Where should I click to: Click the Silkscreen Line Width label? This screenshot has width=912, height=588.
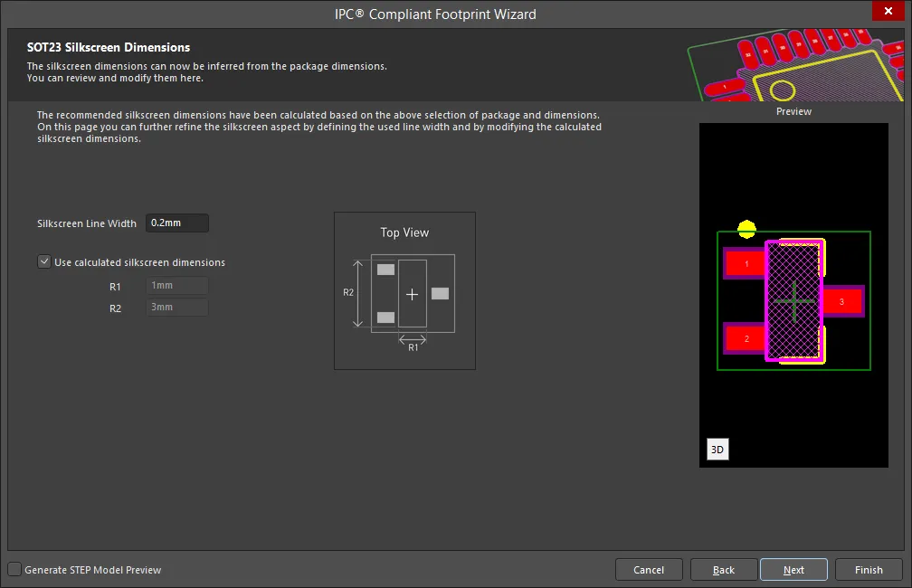point(87,223)
